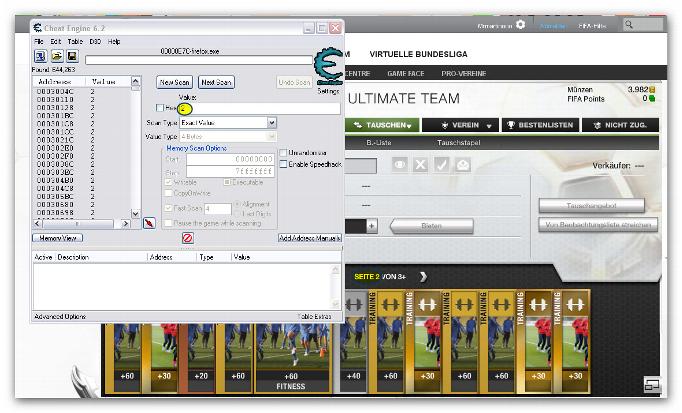Click the watchlist eye icon
The height and width of the screenshot is (413, 682).
click(x=399, y=165)
